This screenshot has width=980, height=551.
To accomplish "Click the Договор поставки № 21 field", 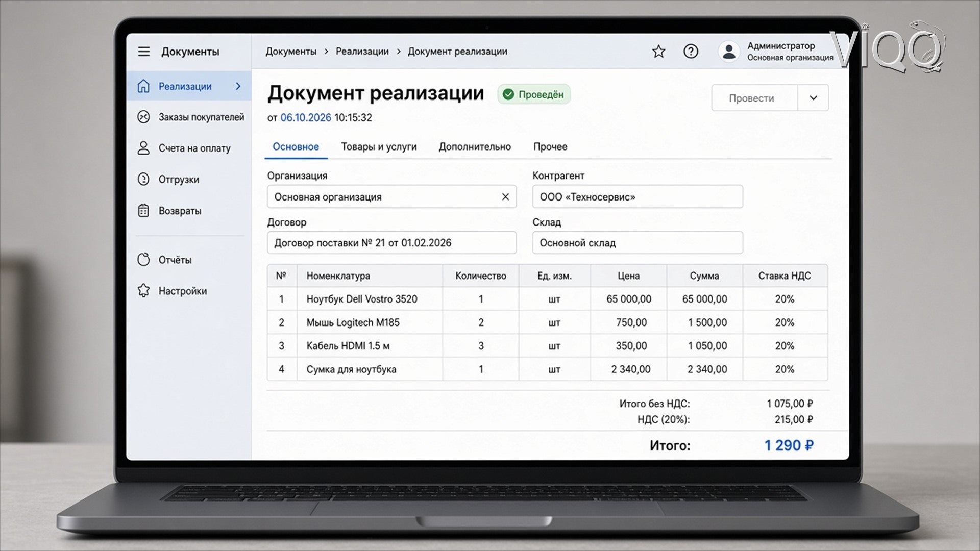I will tap(391, 243).
